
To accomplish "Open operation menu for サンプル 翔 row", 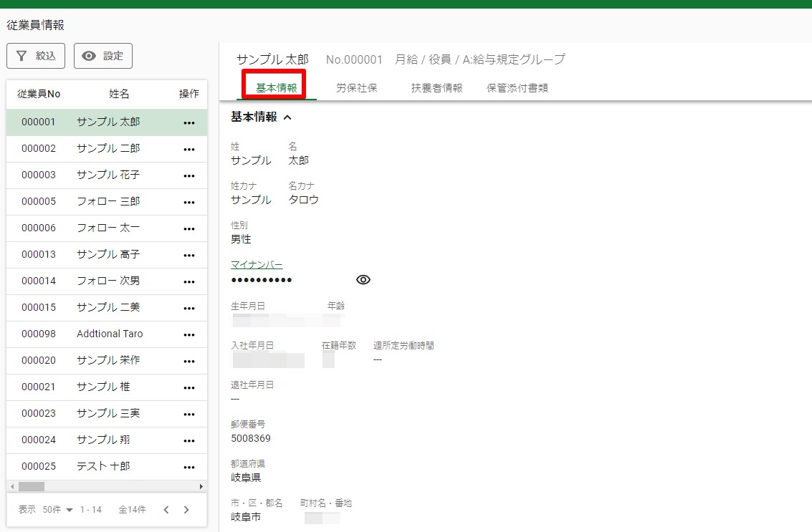I will [189, 440].
